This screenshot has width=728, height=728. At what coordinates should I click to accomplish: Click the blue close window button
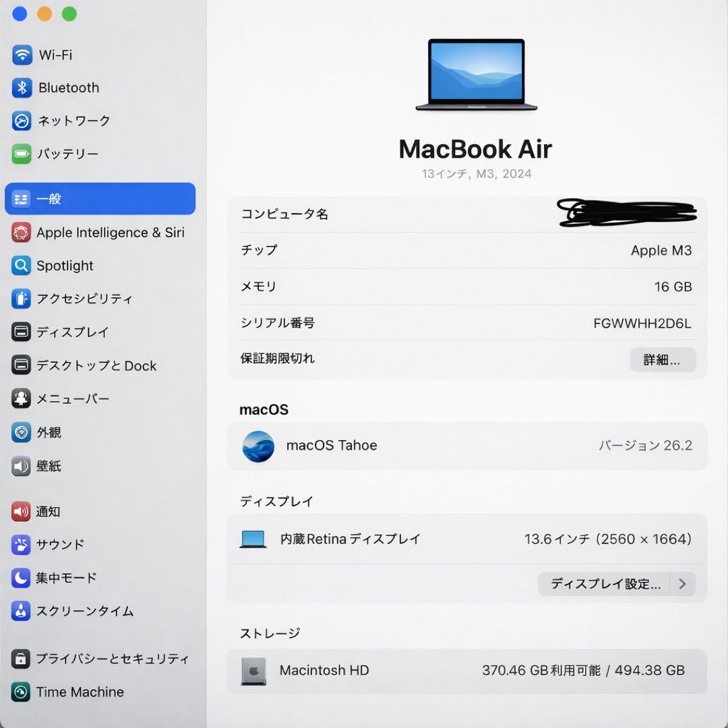tap(20, 14)
